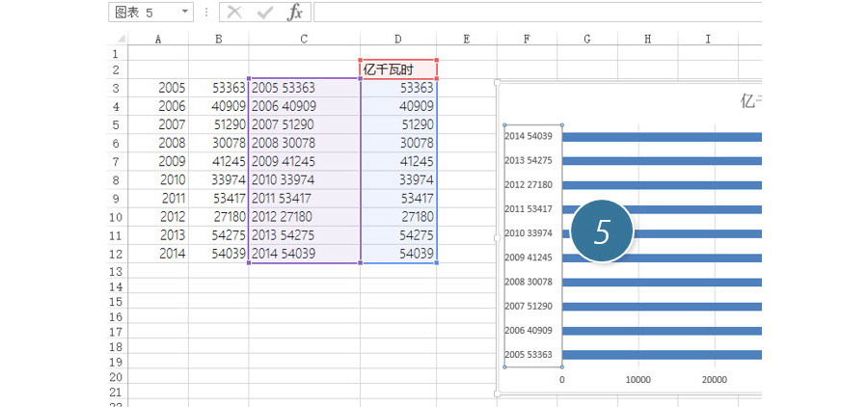Click the chart title at top right
Image resolution: width=868 pixels, height=407 pixels.
pos(751,101)
